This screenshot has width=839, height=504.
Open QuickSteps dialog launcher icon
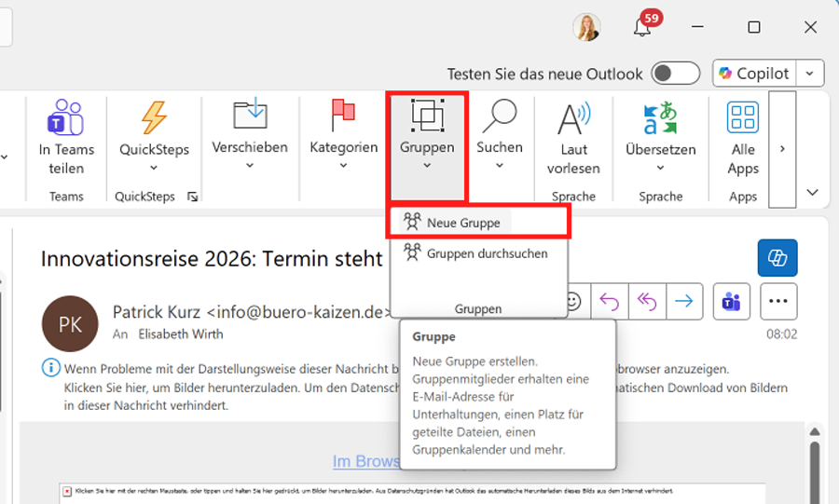coord(193,197)
